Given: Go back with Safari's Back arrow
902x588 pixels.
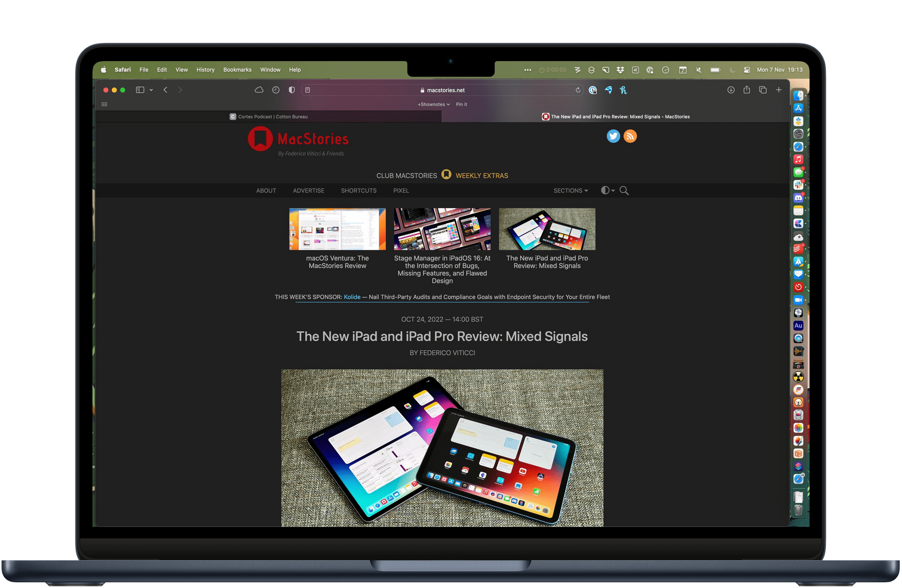Looking at the screenshot, I should pos(166,90).
